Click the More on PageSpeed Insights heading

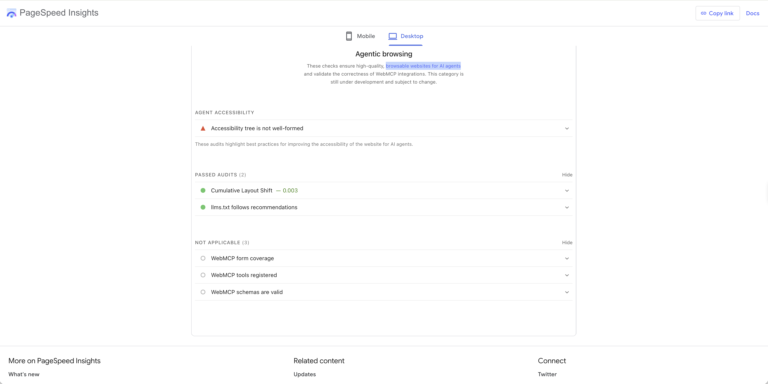pyautogui.click(x=54, y=361)
